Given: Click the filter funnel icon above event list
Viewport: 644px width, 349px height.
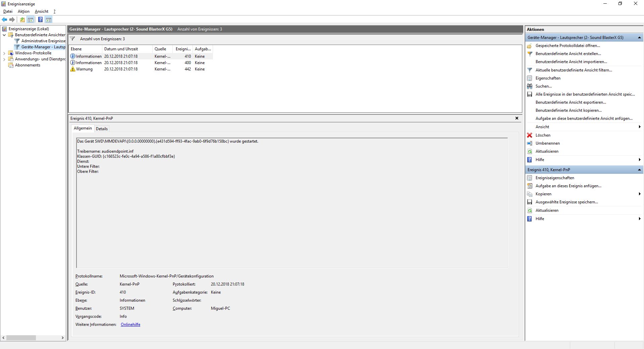Looking at the screenshot, I should tap(72, 39).
